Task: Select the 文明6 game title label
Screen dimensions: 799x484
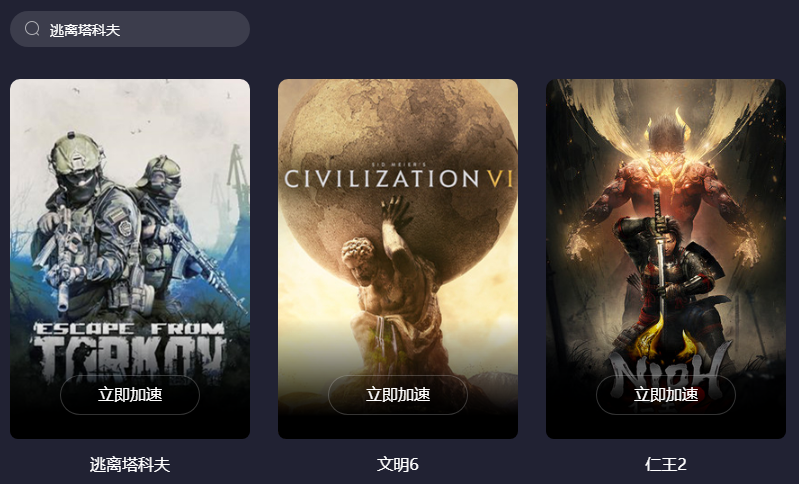Action: click(398, 464)
